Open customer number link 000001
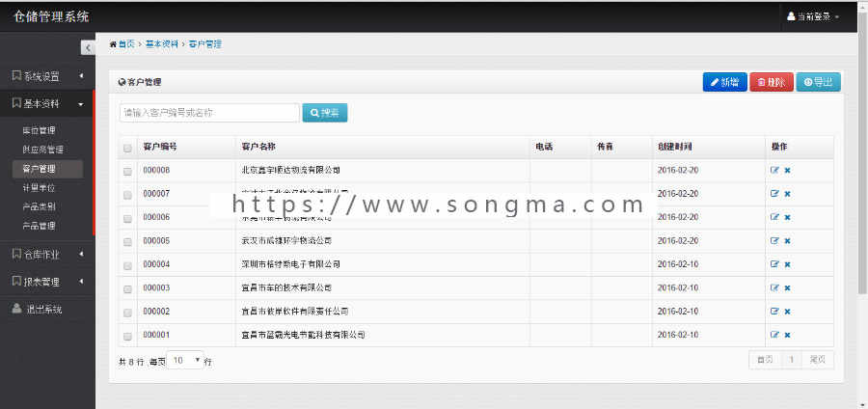The height and width of the screenshot is (409, 868). (156, 335)
